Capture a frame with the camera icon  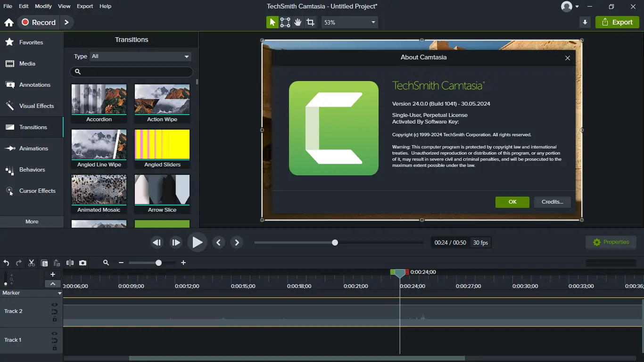coord(83,263)
